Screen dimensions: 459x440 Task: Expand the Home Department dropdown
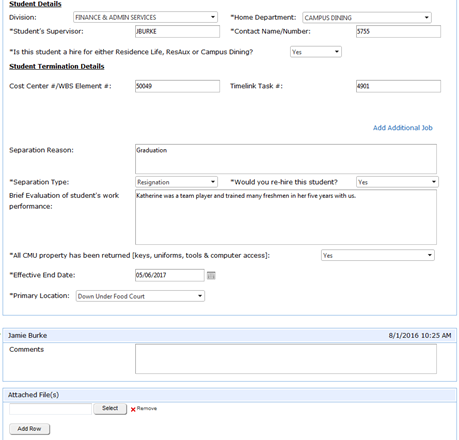point(367,18)
